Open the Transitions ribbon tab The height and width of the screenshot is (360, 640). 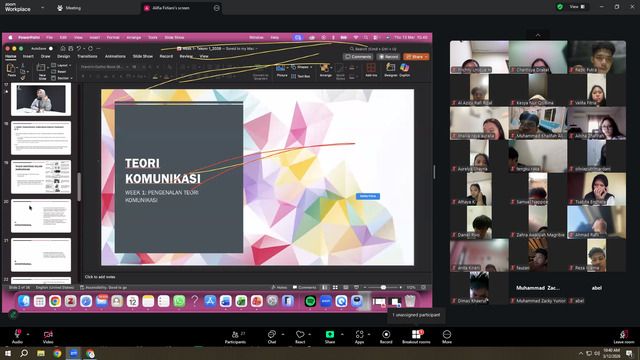click(x=87, y=56)
